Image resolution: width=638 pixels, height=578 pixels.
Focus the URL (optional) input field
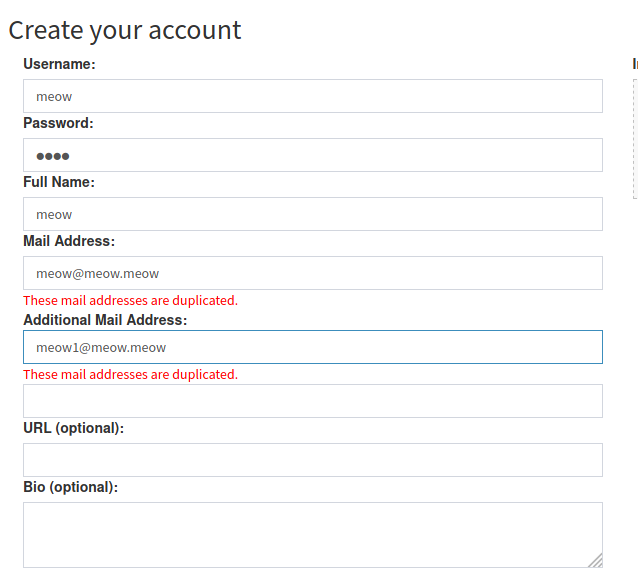point(312,460)
